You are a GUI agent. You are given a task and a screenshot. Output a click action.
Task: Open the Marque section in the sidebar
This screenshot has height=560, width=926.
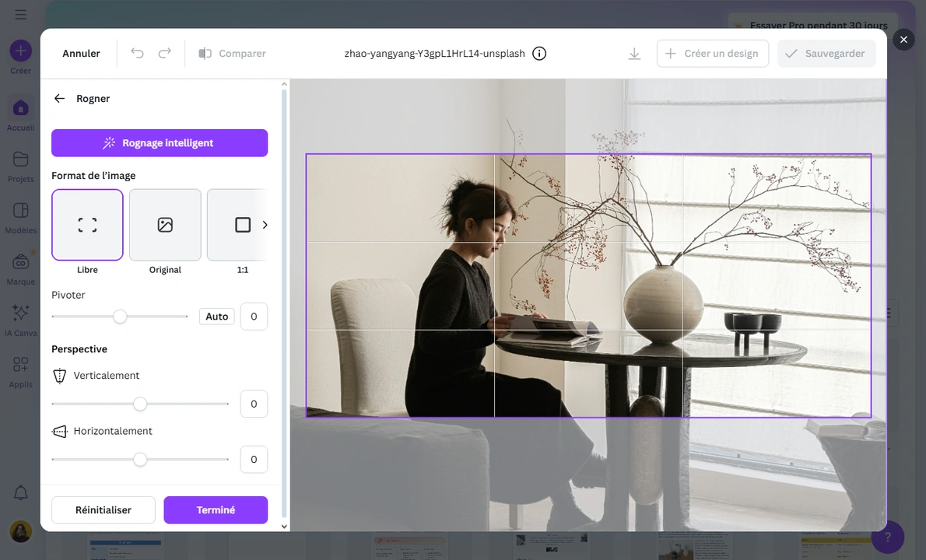20,267
